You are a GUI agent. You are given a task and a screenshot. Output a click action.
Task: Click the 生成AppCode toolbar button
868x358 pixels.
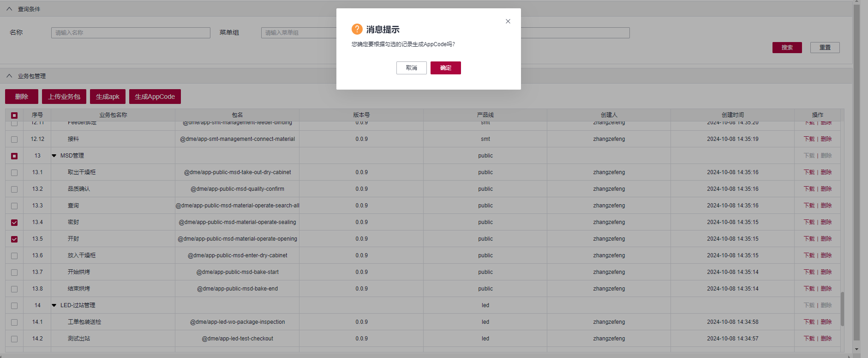pyautogui.click(x=155, y=97)
